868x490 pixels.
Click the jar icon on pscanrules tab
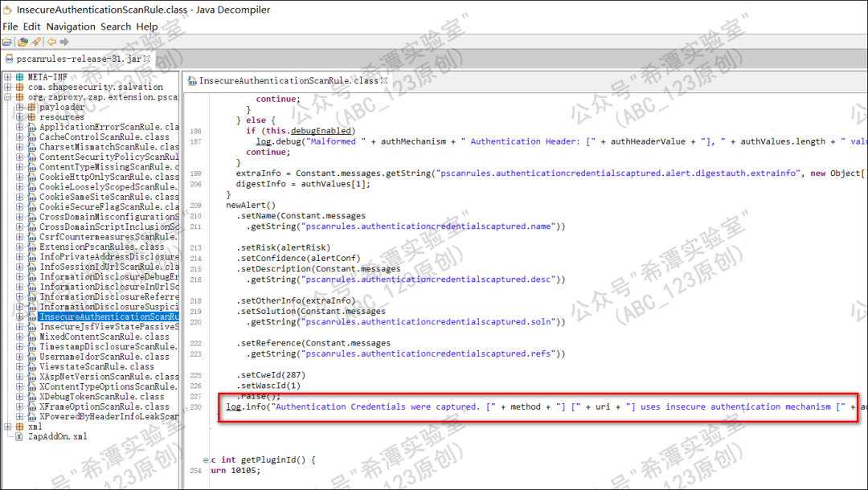[10, 59]
